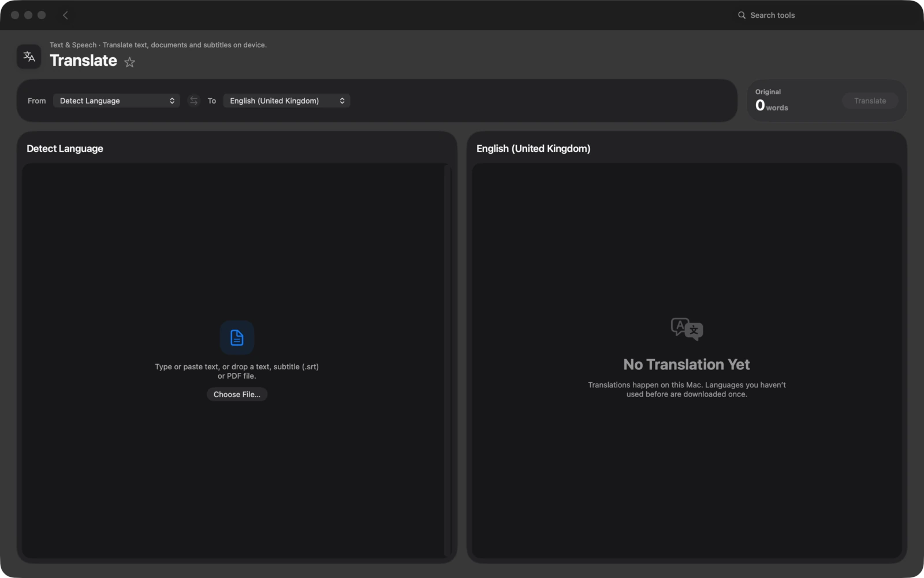The image size is (924, 578).
Task: Click the back chevron in title bar
Action: point(65,16)
